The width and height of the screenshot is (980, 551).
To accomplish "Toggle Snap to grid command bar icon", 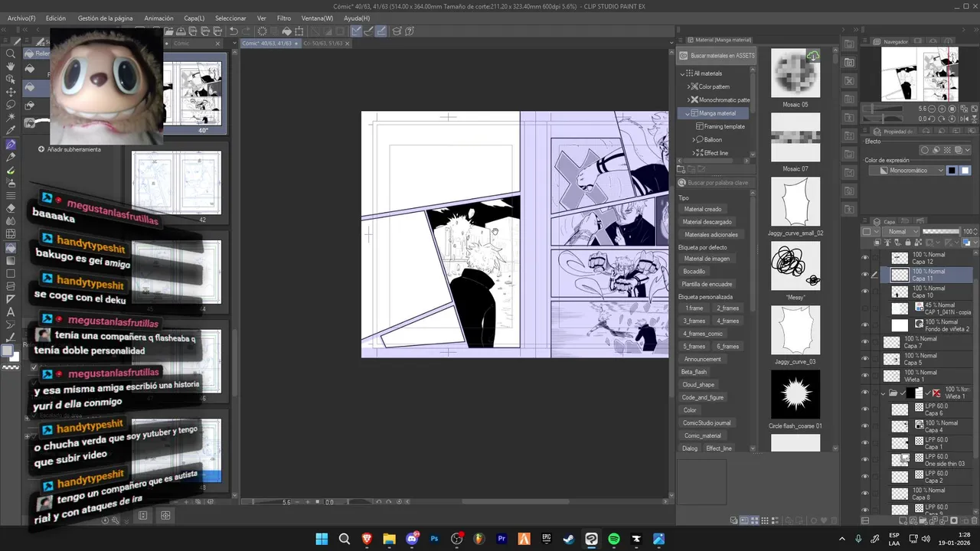I will click(x=383, y=31).
